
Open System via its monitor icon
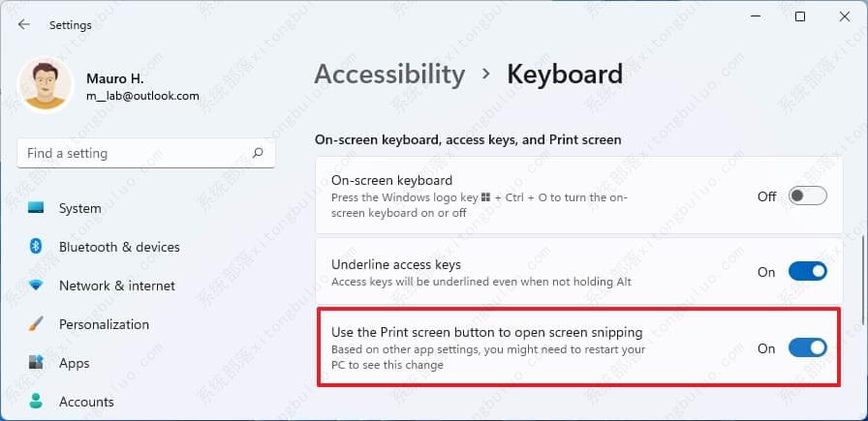[37, 208]
